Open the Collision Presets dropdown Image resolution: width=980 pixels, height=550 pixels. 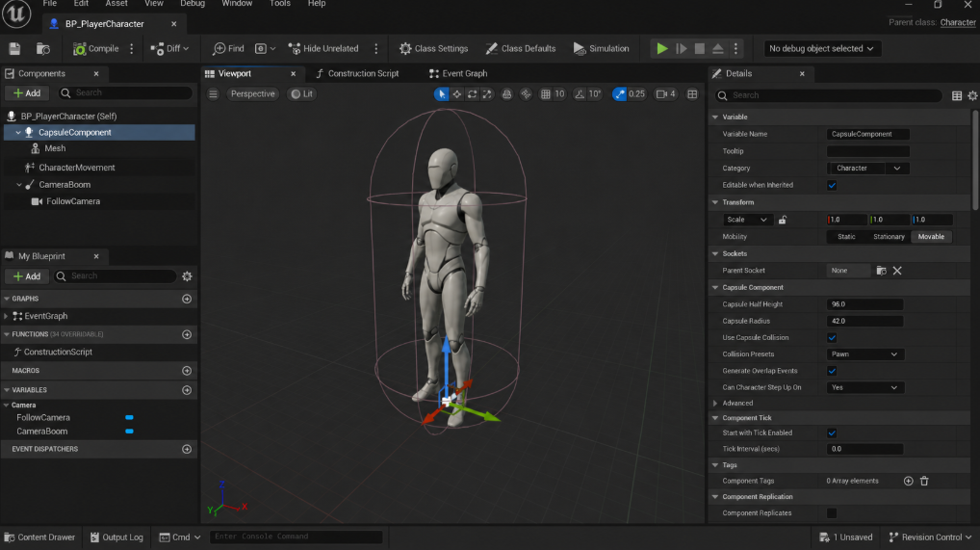point(865,354)
